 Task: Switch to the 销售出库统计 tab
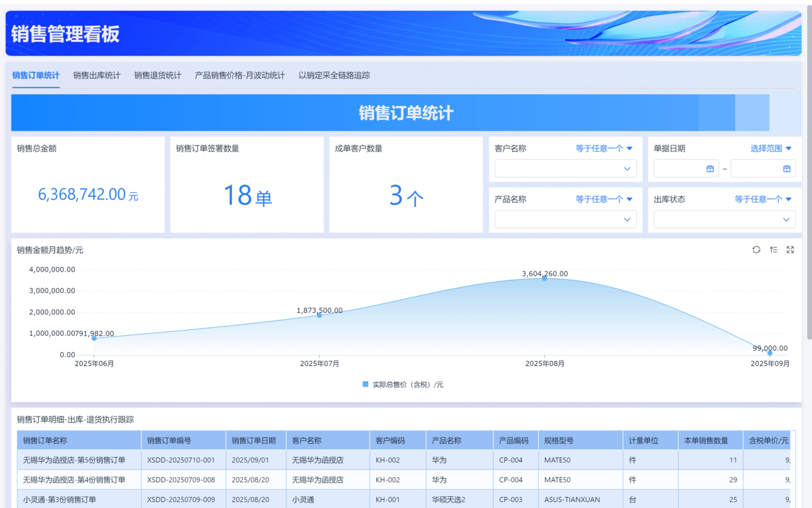tap(97, 75)
